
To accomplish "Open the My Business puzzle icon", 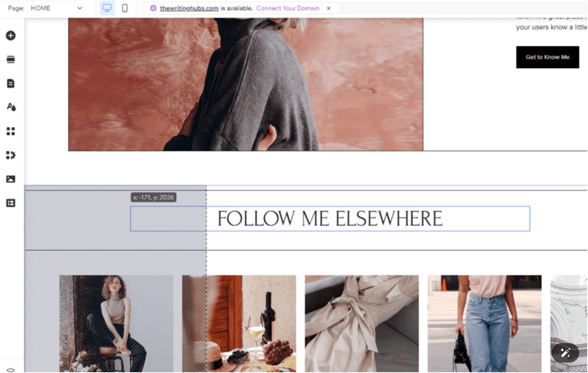I will (11, 155).
